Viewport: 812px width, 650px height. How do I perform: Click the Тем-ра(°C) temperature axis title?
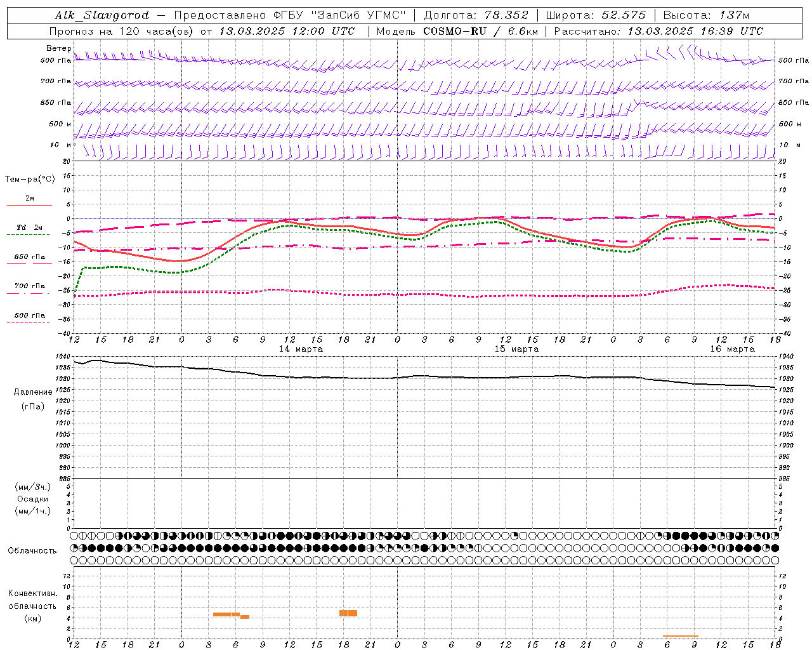click(30, 180)
